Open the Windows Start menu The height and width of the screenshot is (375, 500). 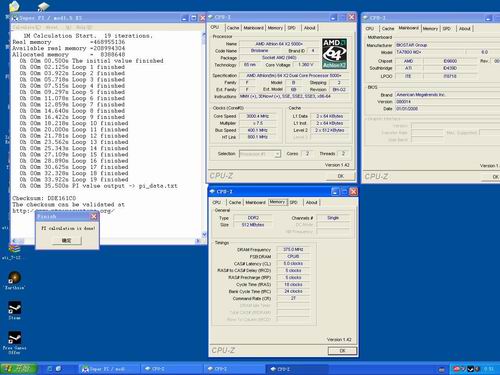coord(19,369)
